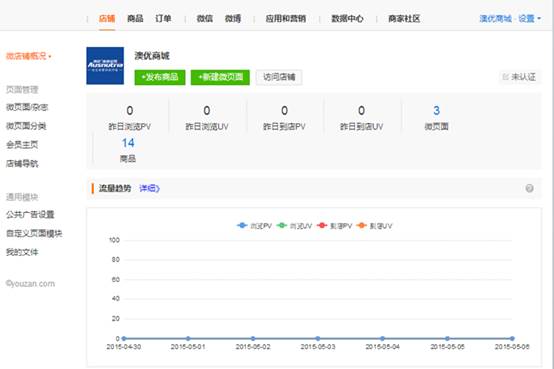Open the 店铺导航 sidebar link
The image size is (554, 369).
point(22,163)
